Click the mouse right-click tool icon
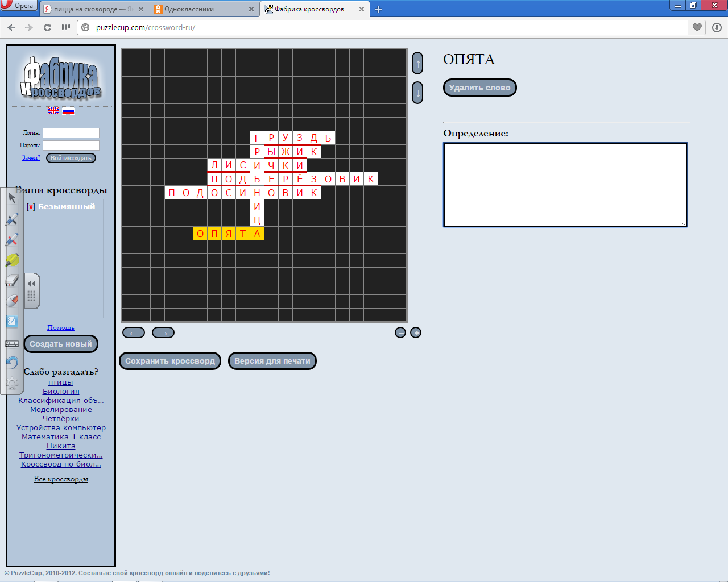The image size is (728, 582). pos(12,301)
